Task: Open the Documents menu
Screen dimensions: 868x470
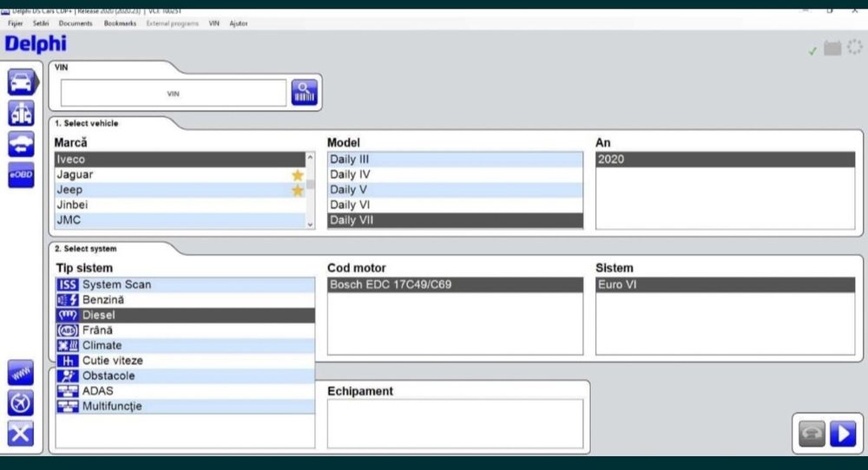Action: coord(76,23)
